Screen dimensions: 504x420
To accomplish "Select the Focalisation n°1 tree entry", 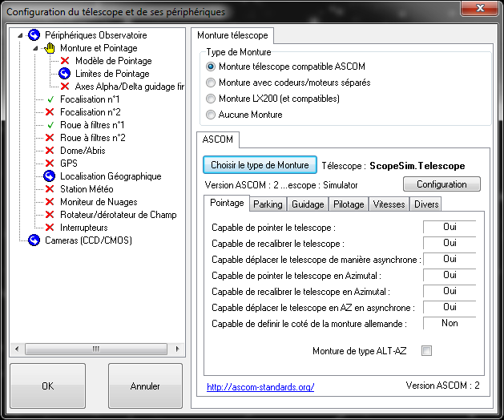I will click(90, 99).
